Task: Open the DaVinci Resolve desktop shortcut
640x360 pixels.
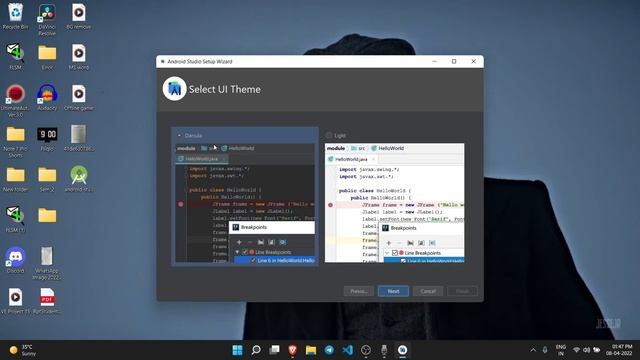Action: [47, 20]
